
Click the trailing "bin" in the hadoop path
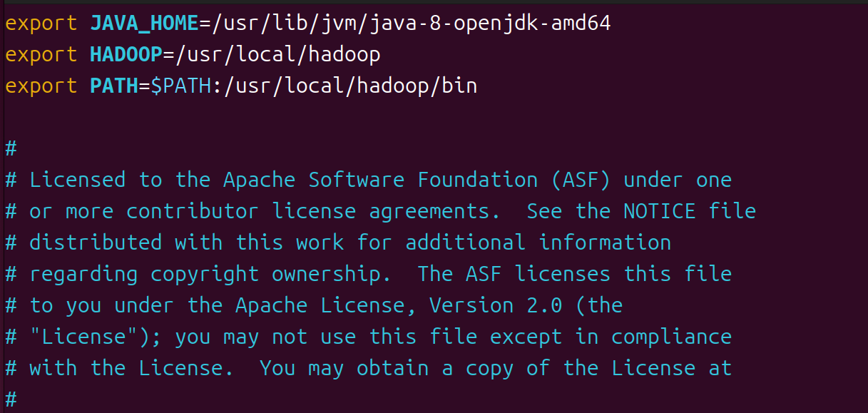pos(459,86)
